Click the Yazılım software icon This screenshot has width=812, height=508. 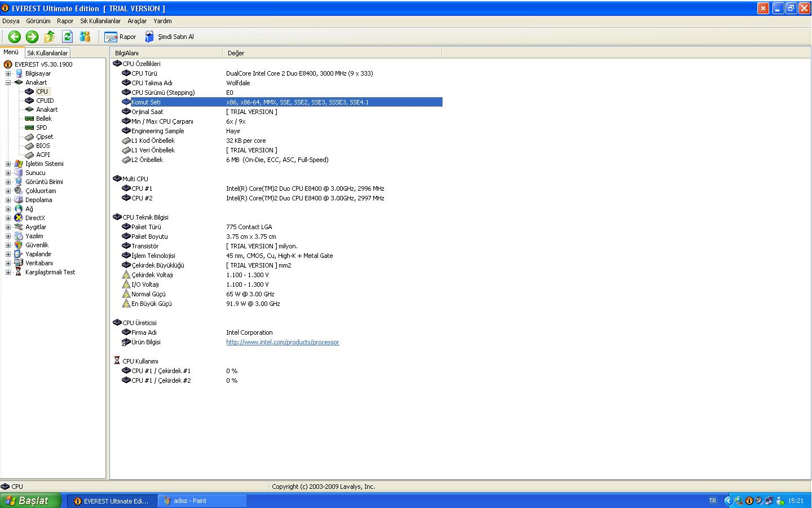coord(19,236)
